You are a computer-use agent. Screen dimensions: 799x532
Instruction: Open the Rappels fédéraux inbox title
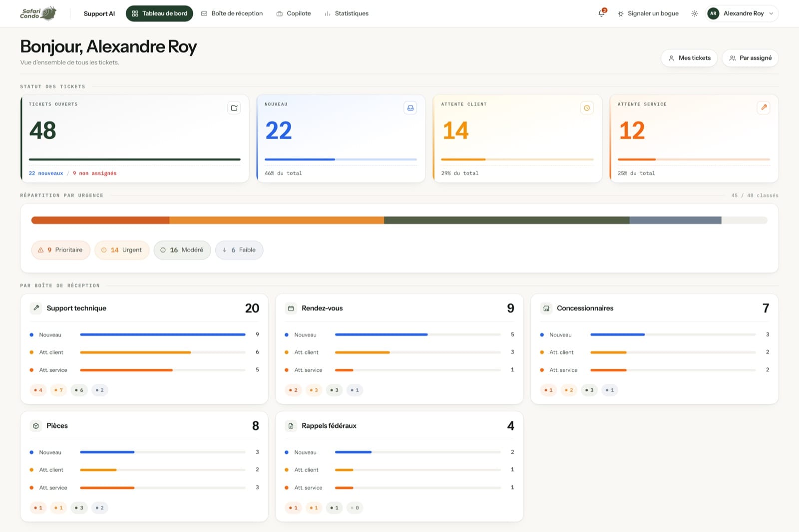pos(329,426)
